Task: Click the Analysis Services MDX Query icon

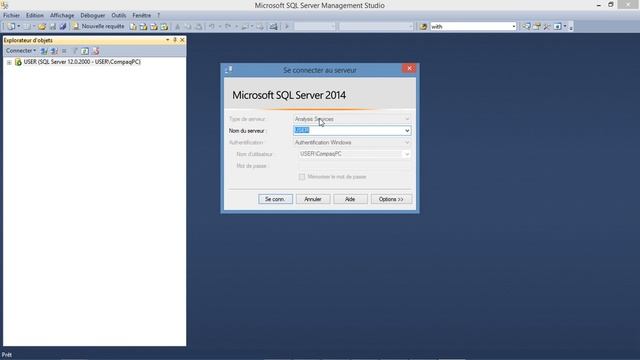Action: point(143,27)
